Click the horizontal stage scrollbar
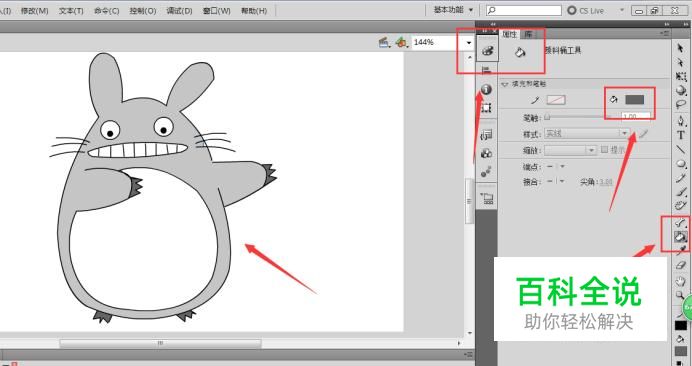Screen dimensions: 692x366 tap(161, 343)
